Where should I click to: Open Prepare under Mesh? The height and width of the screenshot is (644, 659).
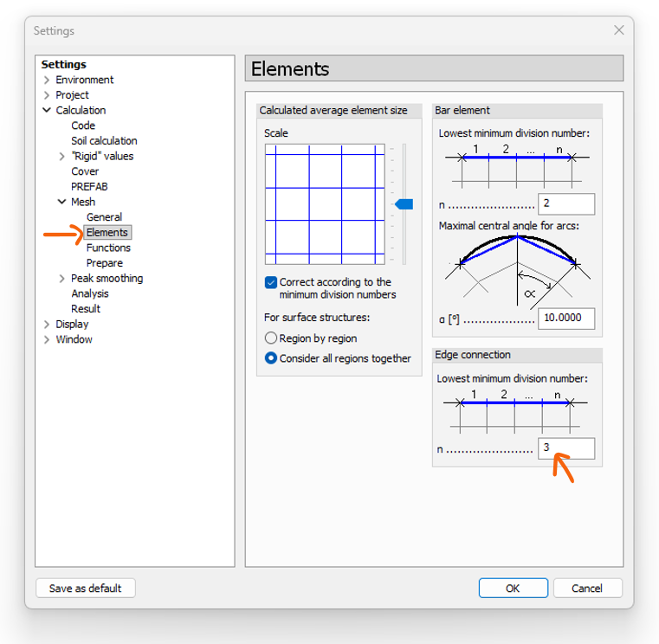[x=105, y=263]
